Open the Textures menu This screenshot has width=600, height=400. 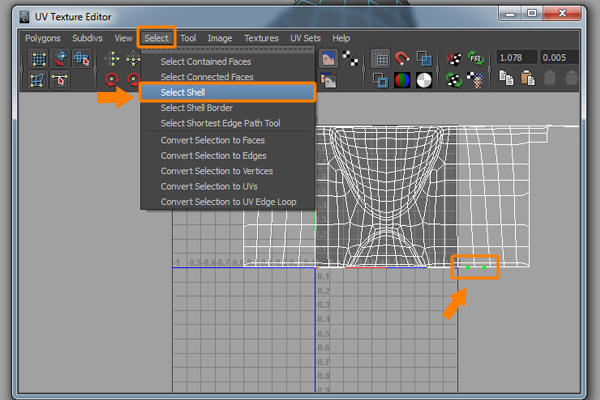[261, 38]
